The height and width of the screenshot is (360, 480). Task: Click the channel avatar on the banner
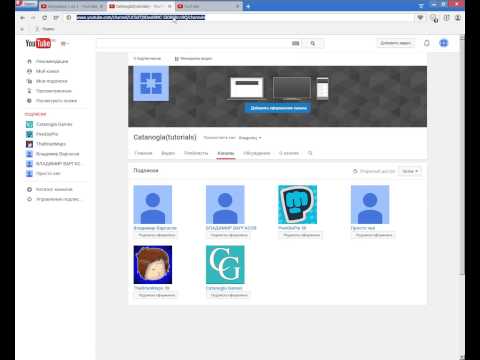click(151, 83)
